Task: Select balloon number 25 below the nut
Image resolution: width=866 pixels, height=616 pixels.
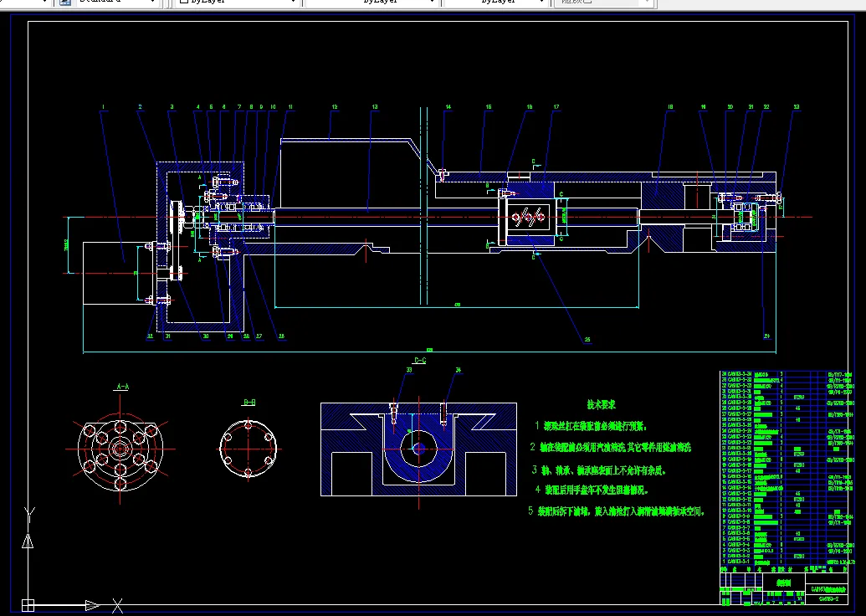Action: click(x=587, y=340)
